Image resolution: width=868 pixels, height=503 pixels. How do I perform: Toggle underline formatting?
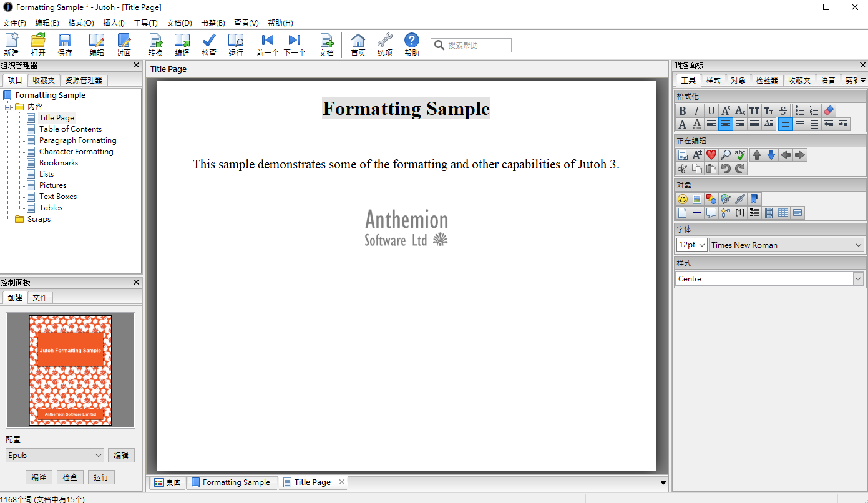click(711, 110)
